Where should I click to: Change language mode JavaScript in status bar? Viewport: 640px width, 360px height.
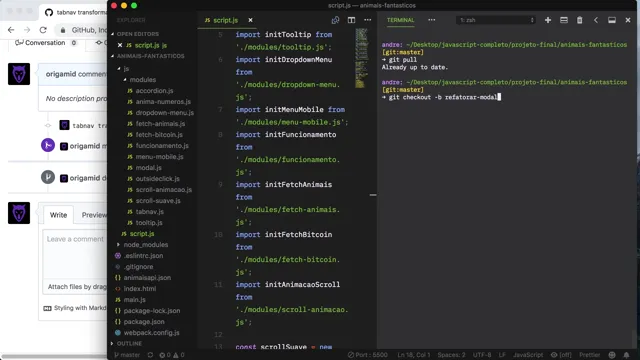[x=528, y=355]
